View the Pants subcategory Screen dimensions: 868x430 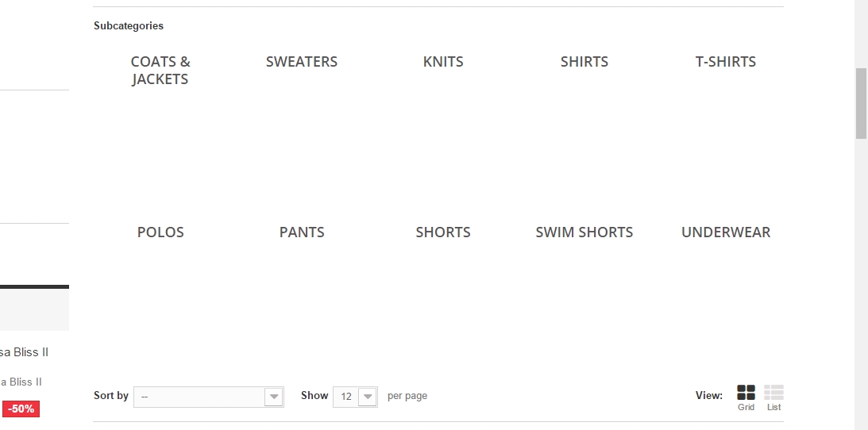click(x=302, y=232)
